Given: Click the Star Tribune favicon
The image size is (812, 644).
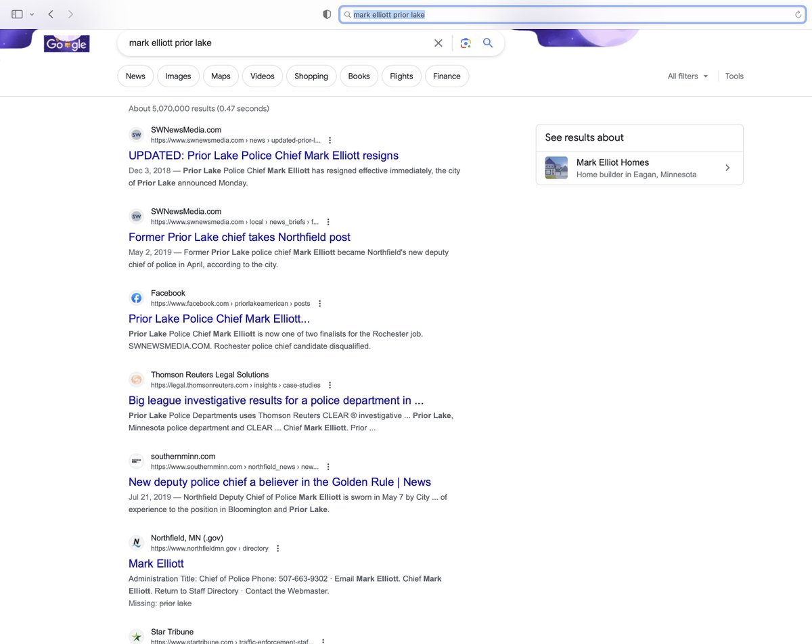Looking at the screenshot, I should [136, 637].
